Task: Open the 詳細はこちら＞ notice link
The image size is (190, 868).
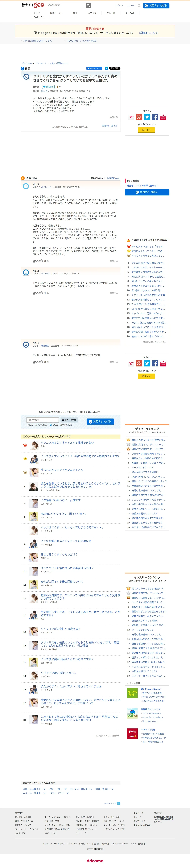Action: [148, 33]
